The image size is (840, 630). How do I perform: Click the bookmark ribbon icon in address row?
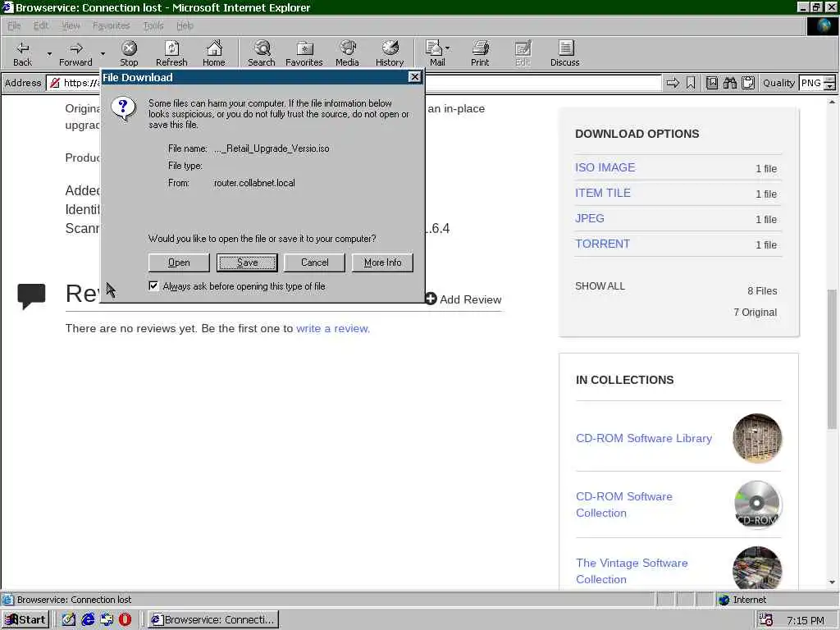click(691, 83)
